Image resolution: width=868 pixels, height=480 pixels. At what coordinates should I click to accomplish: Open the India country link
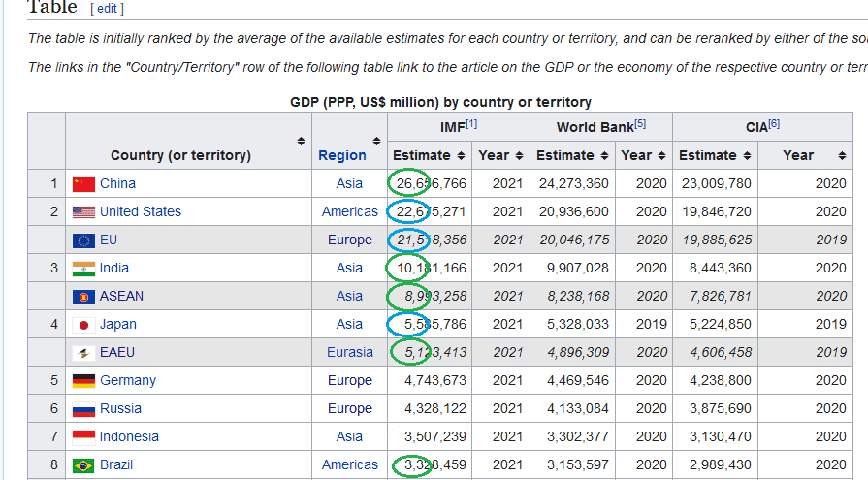coord(114,268)
